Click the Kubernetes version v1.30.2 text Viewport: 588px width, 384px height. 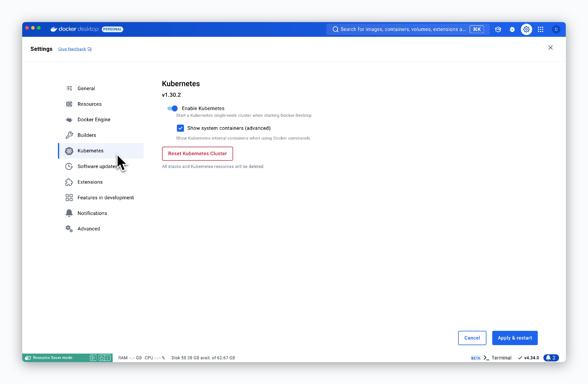point(171,95)
